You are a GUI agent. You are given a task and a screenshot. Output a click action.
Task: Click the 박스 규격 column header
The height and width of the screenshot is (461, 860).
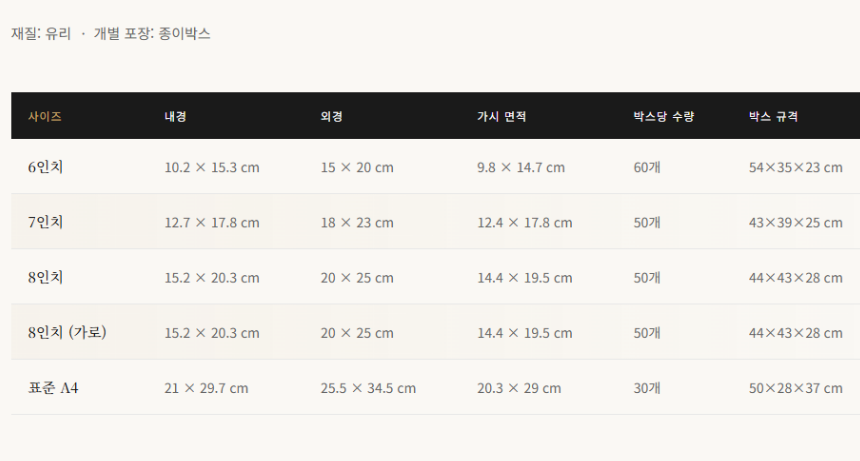773,116
